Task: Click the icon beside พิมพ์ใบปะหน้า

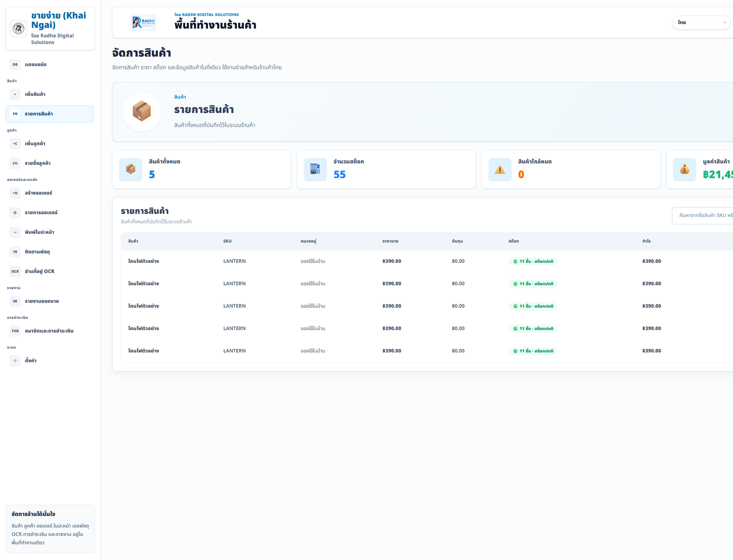Action: pos(15,232)
